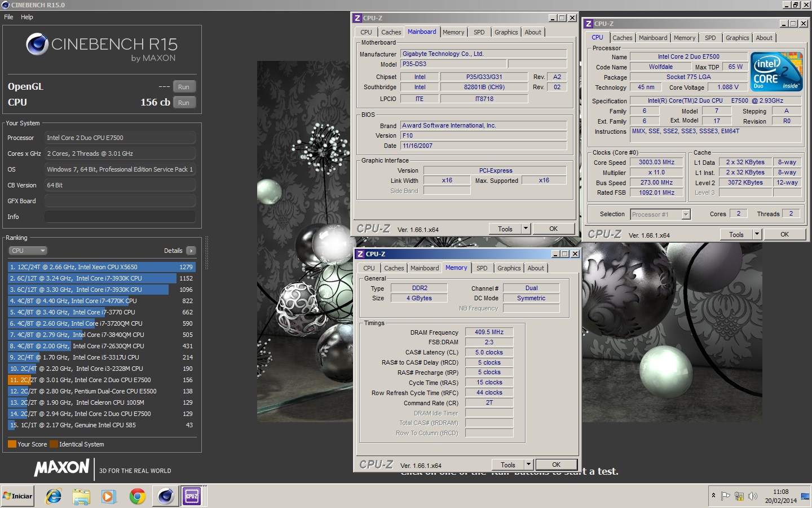The image size is (812, 508).
Task: Click OK in Memory CPU-Z window
Action: (x=556, y=465)
